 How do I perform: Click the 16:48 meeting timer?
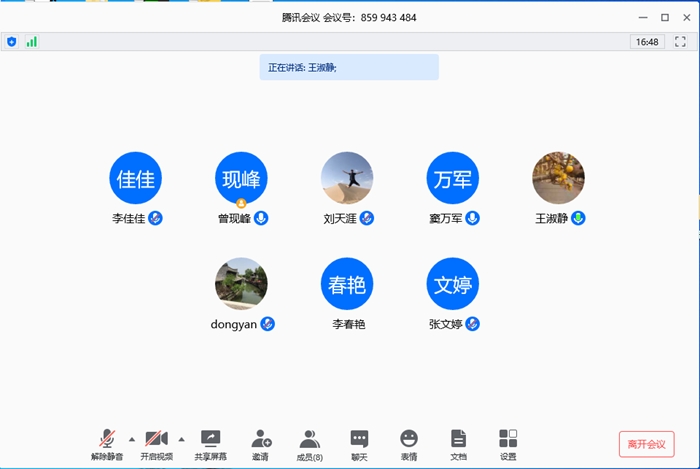click(647, 42)
